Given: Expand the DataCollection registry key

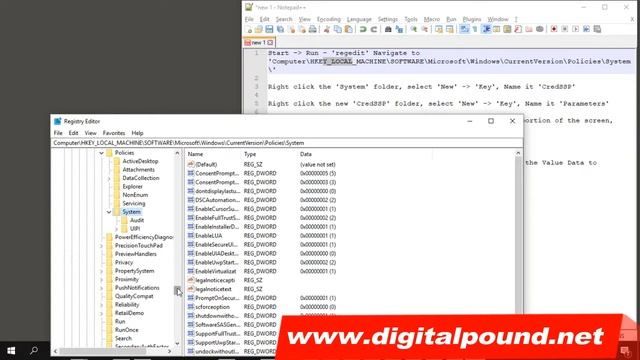Looking at the screenshot, I should pos(109,178).
